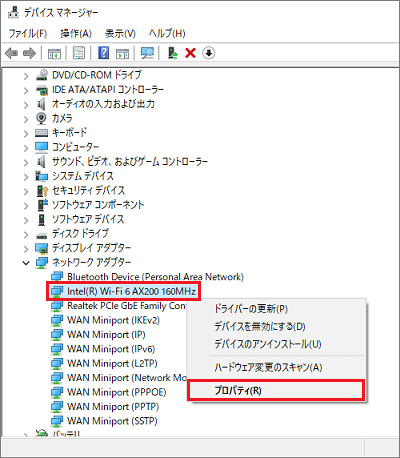Open the ファイル(F) menu
This screenshot has height=458, width=400.
[x=28, y=33]
